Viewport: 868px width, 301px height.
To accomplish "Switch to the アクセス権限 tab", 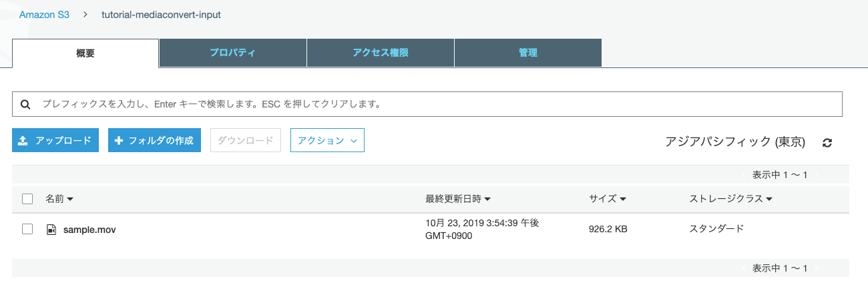I will tap(381, 53).
